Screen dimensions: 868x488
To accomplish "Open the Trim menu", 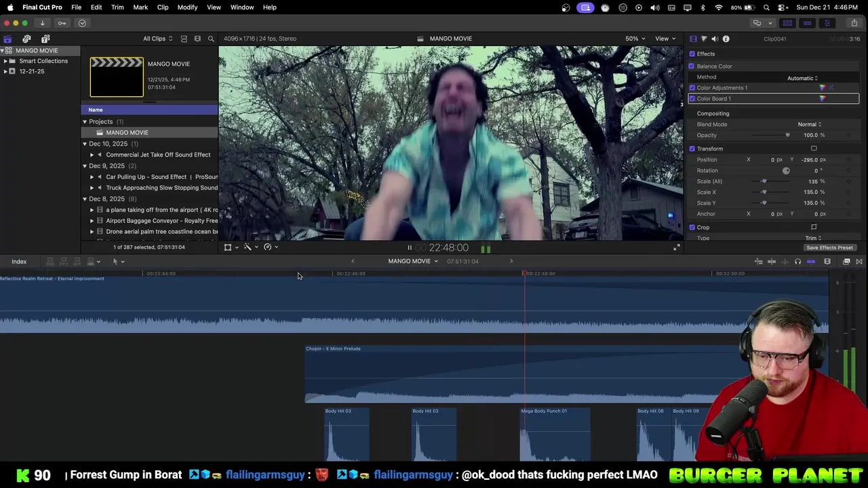I will [117, 7].
